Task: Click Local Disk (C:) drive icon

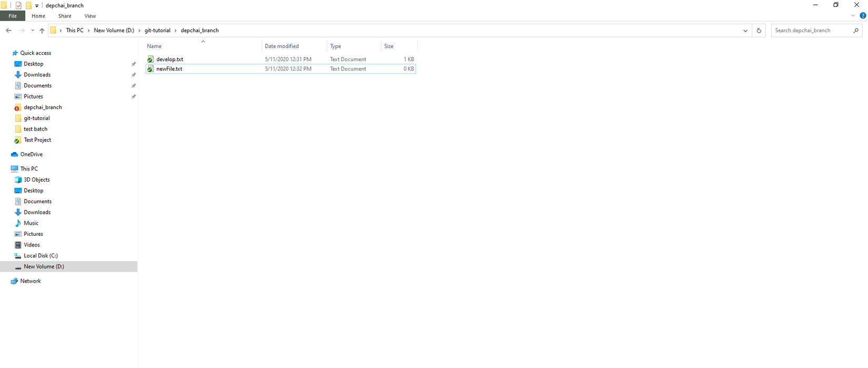Action: pos(18,256)
